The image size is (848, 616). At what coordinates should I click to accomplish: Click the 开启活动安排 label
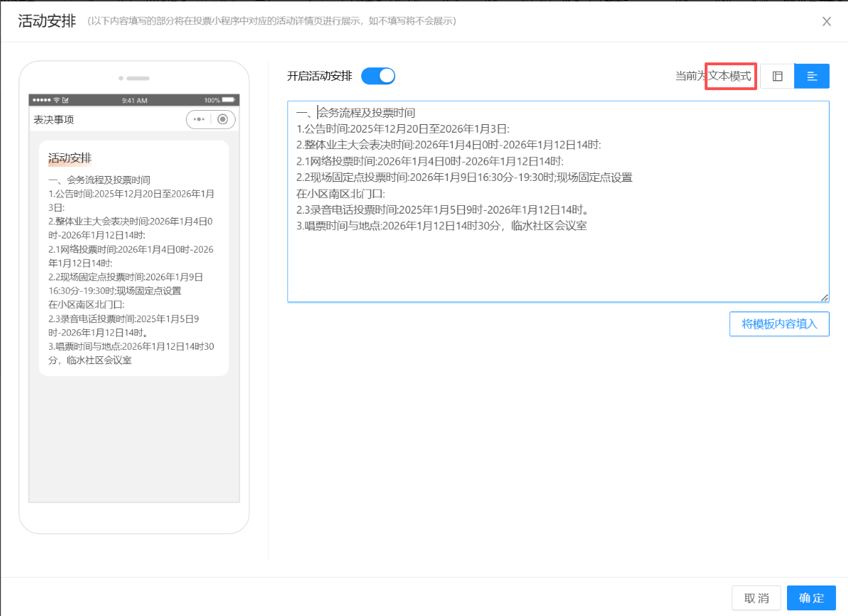pos(319,76)
